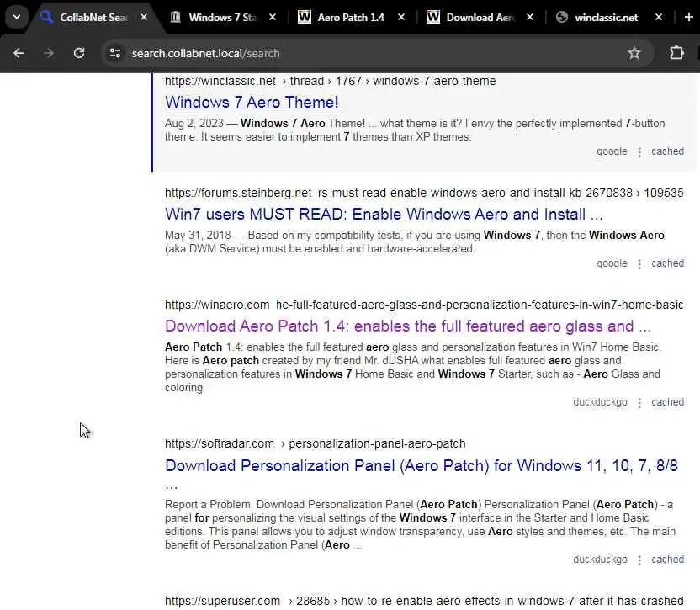700x610 pixels.
Task: Open cached copy of the steinberg forum result
Action: point(667,263)
